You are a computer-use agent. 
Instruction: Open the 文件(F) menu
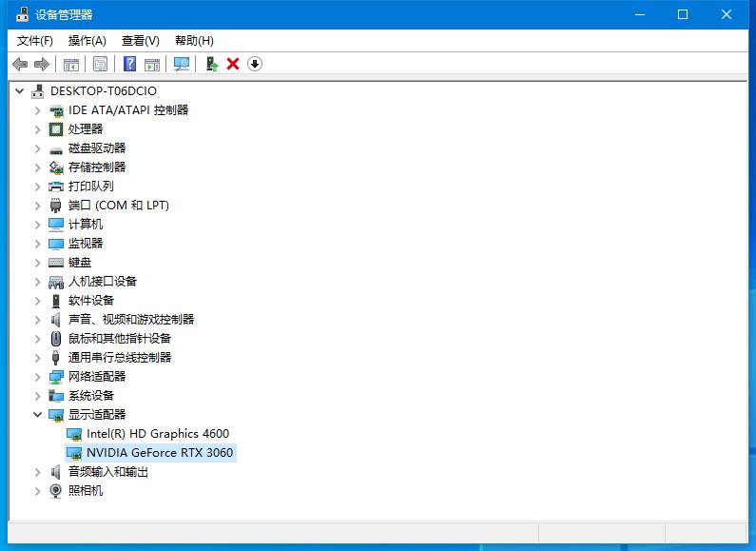click(x=34, y=41)
